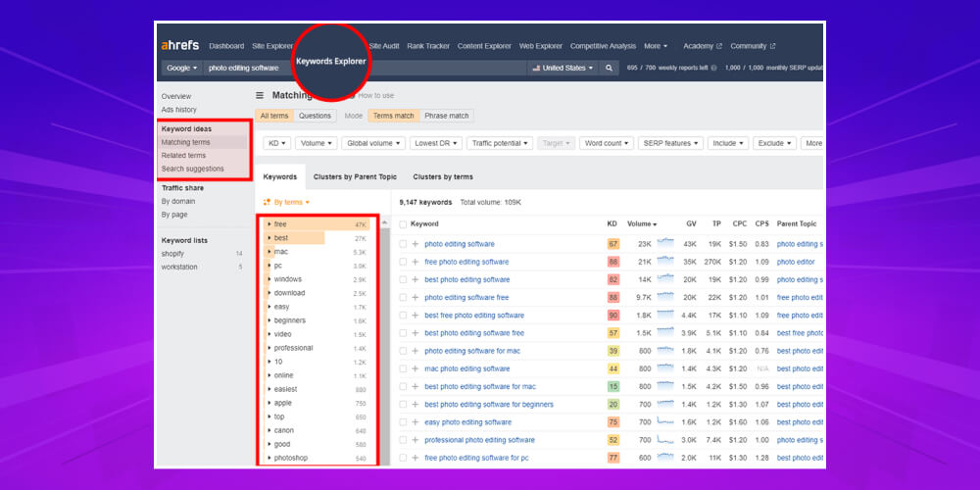This screenshot has width=980, height=490.
Task: Add 'best photo editing software' with plus icon
Action: click(415, 280)
